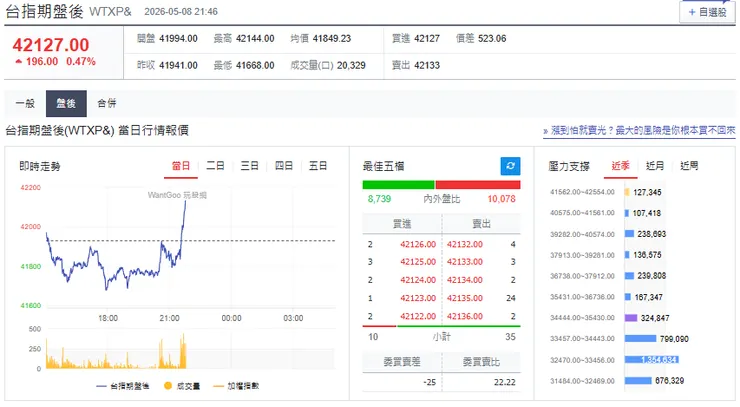Select 近周 in 壓力支撐 panel

689,166
